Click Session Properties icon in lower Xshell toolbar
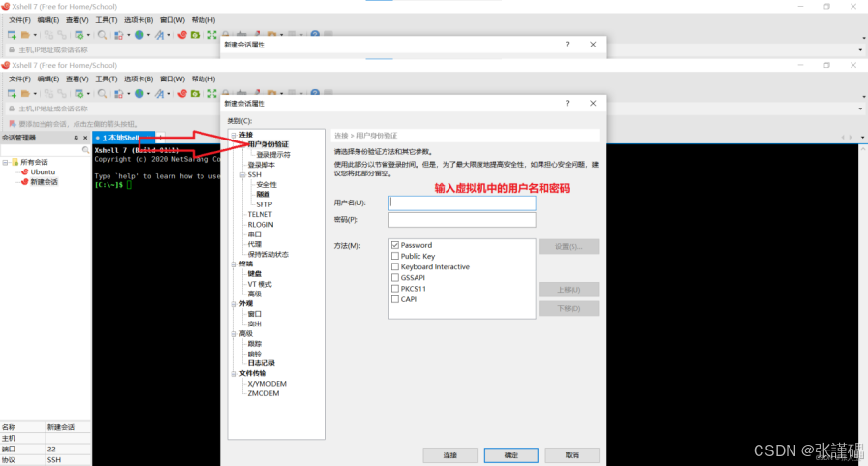The width and height of the screenshot is (868, 466). (x=79, y=94)
